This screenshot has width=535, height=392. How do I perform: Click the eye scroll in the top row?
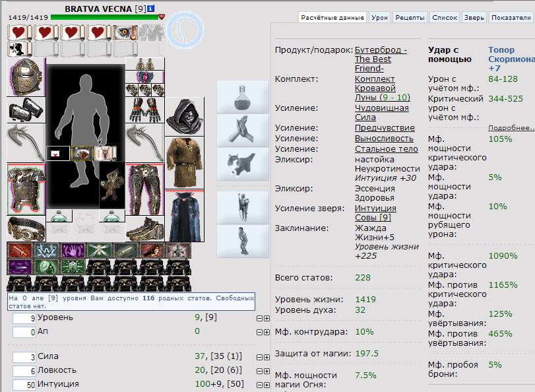coord(125,32)
